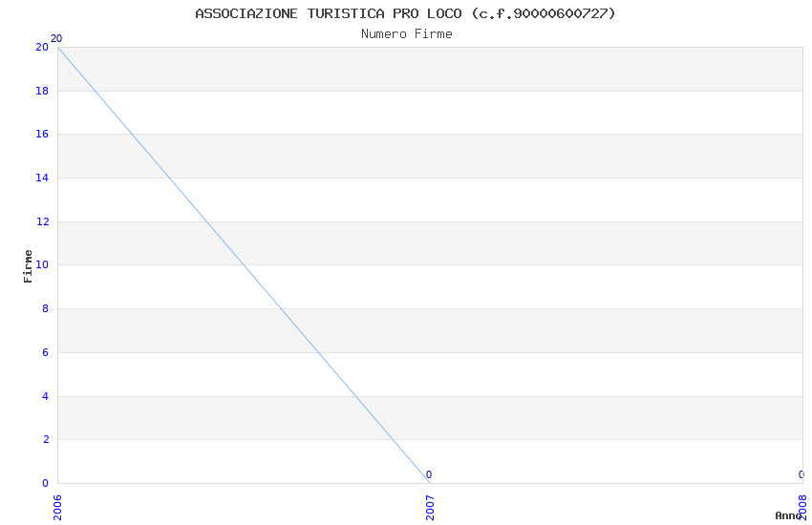Click y-axis tick value 14
This screenshot has width=812, height=525.
[x=42, y=178]
